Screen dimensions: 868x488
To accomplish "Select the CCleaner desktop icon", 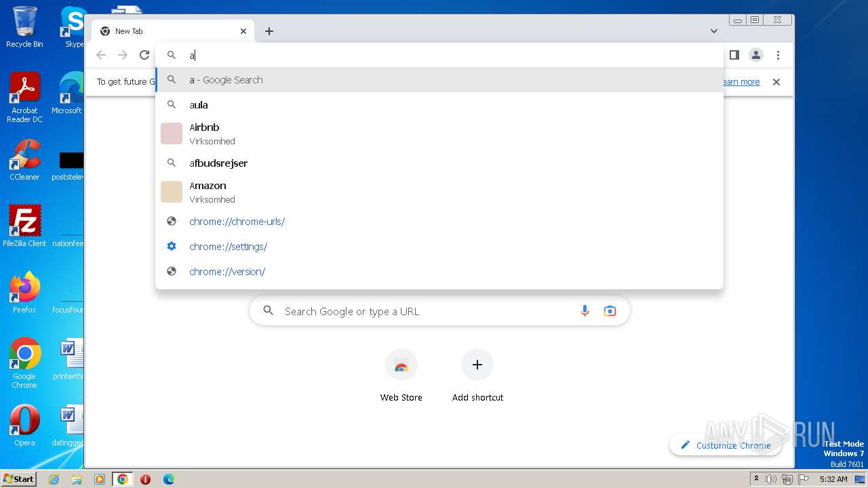I will coord(24,160).
